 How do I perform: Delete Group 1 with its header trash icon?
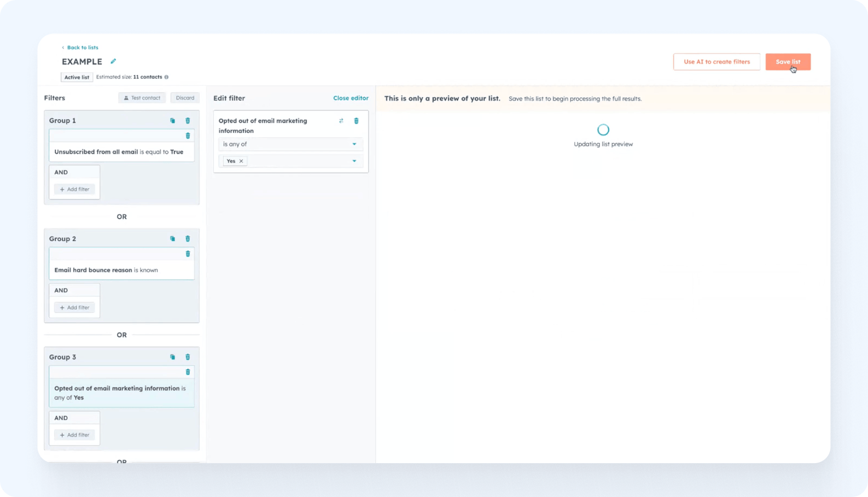(x=188, y=121)
